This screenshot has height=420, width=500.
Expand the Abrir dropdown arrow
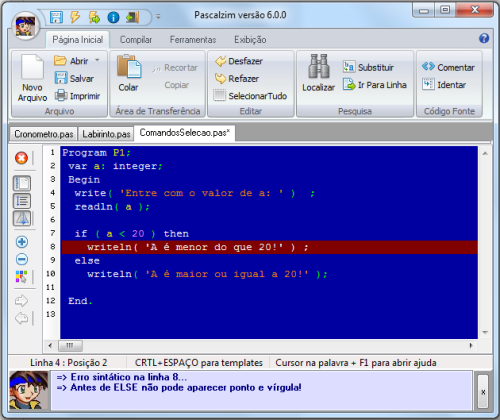97,60
